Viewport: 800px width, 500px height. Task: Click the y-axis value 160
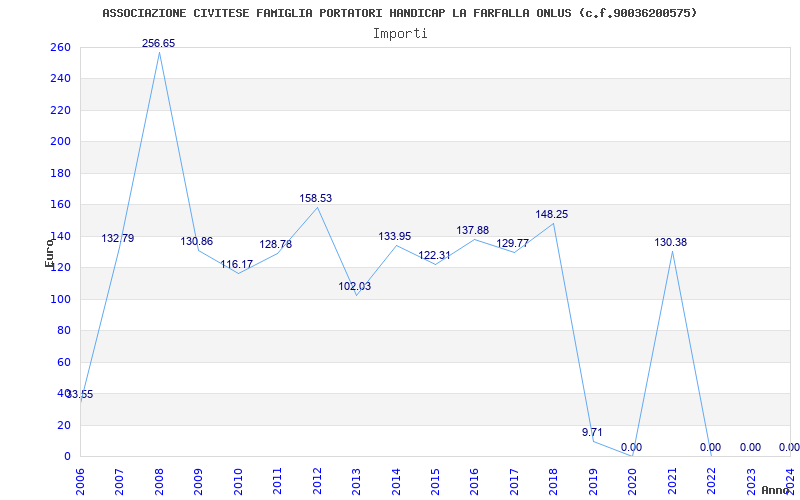[x=60, y=205]
